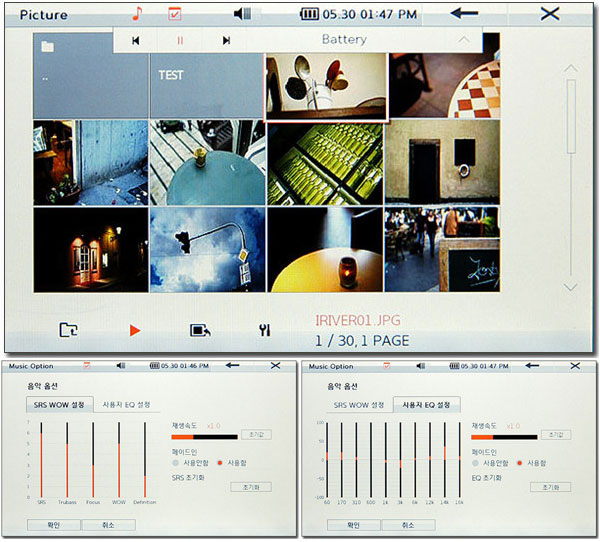Open the music note icon in Picture header
Viewport: 600px width, 542px height.
pos(137,13)
